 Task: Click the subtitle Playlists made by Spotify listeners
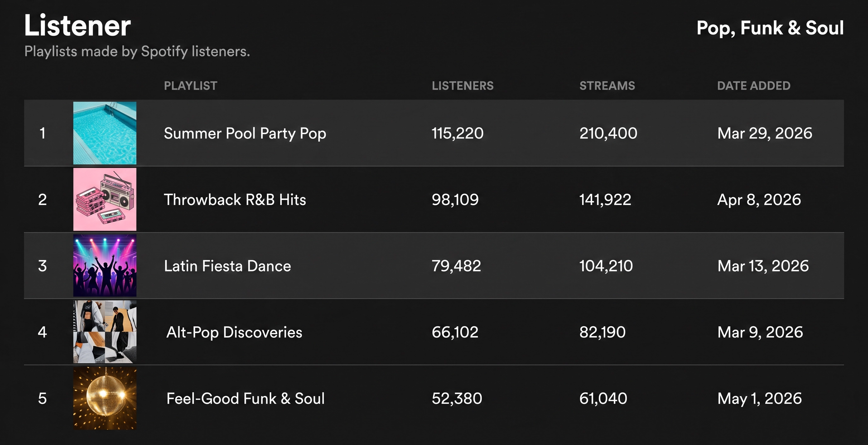pos(137,52)
